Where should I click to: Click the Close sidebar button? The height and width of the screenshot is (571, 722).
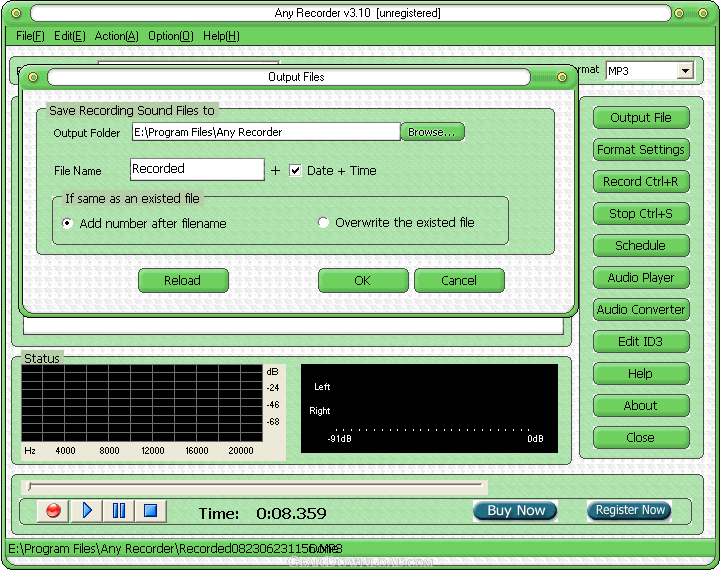(641, 438)
